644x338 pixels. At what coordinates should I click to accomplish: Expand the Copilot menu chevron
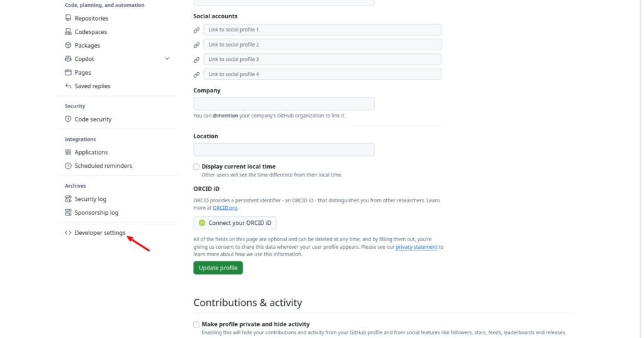pyautogui.click(x=167, y=58)
